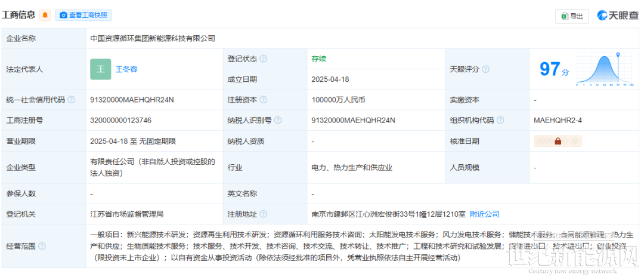
Task: Select 有限责任公司 enterprise type value
Action: pos(153,168)
